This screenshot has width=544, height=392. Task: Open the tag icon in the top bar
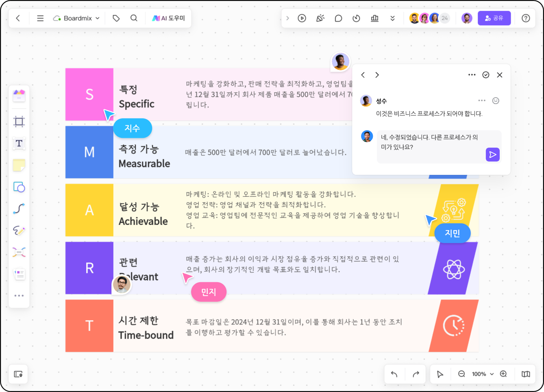click(116, 18)
